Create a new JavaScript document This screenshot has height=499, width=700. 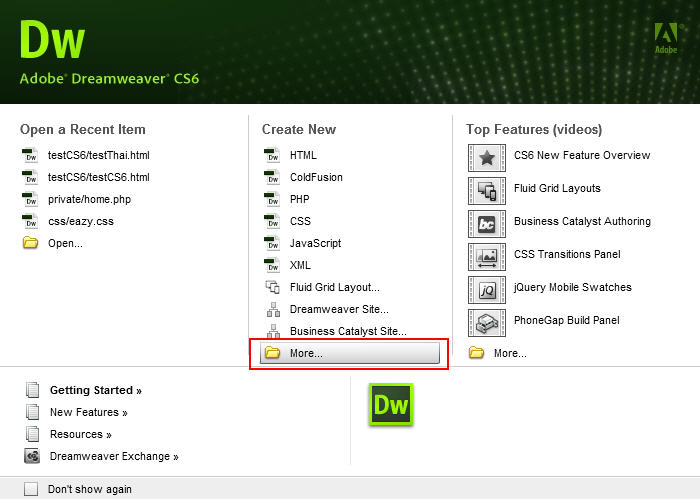coord(315,243)
